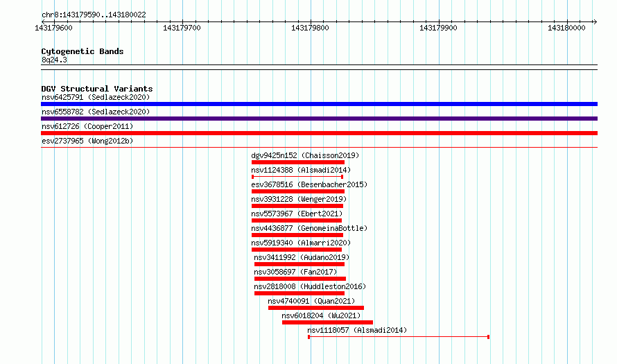Click ruler position 143179600
Viewport: 617px width, 364px height.
[53, 28]
